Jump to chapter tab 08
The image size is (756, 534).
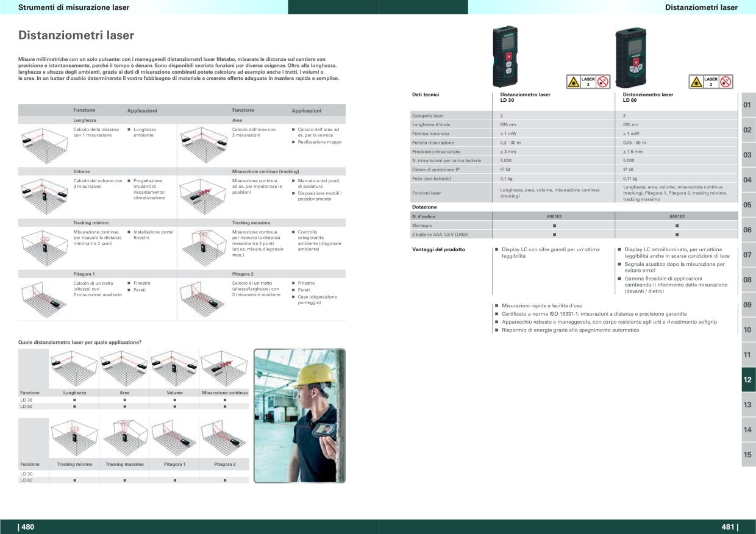tap(748, 280)
